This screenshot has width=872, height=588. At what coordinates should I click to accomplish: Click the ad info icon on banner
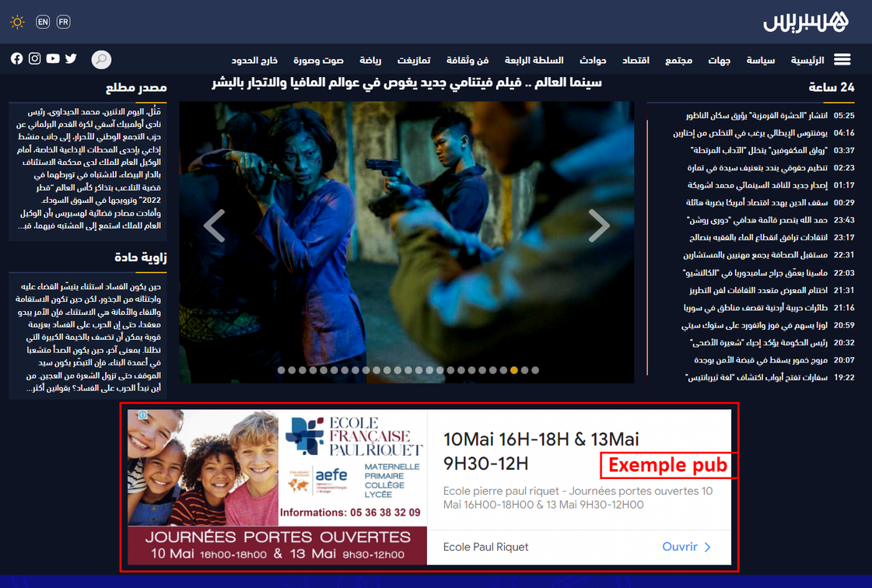coord(143,415)
